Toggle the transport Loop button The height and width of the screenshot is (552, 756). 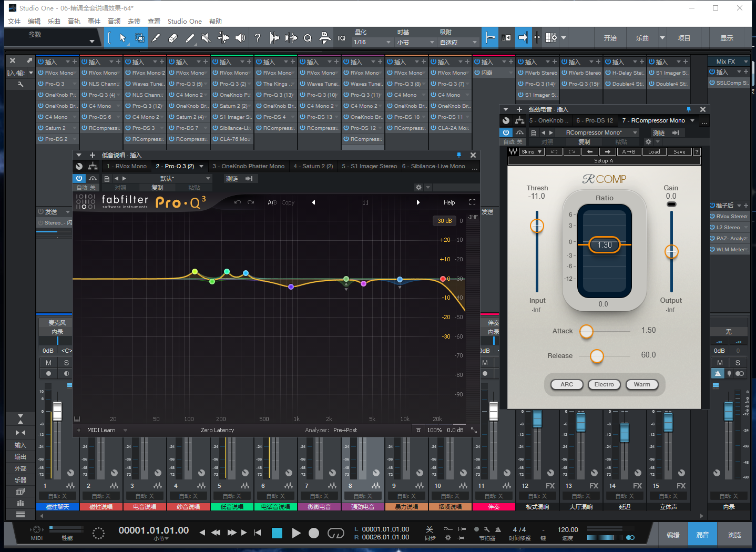(x=335, y=533)
